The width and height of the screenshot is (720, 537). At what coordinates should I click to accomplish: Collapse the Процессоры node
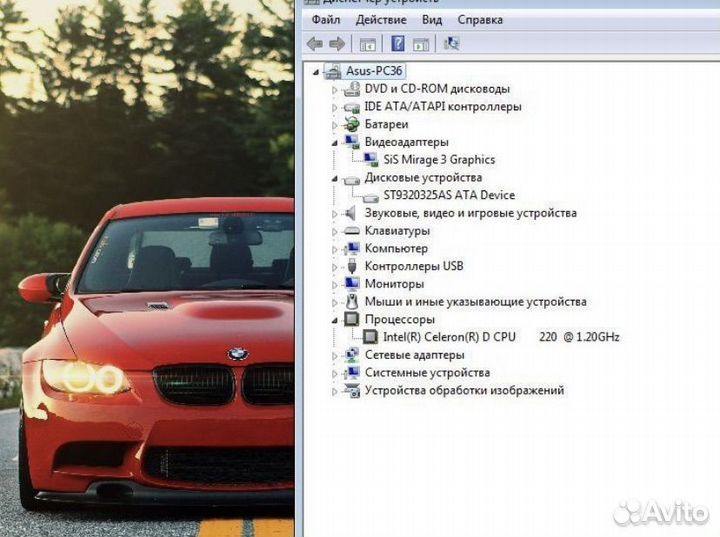334,321
